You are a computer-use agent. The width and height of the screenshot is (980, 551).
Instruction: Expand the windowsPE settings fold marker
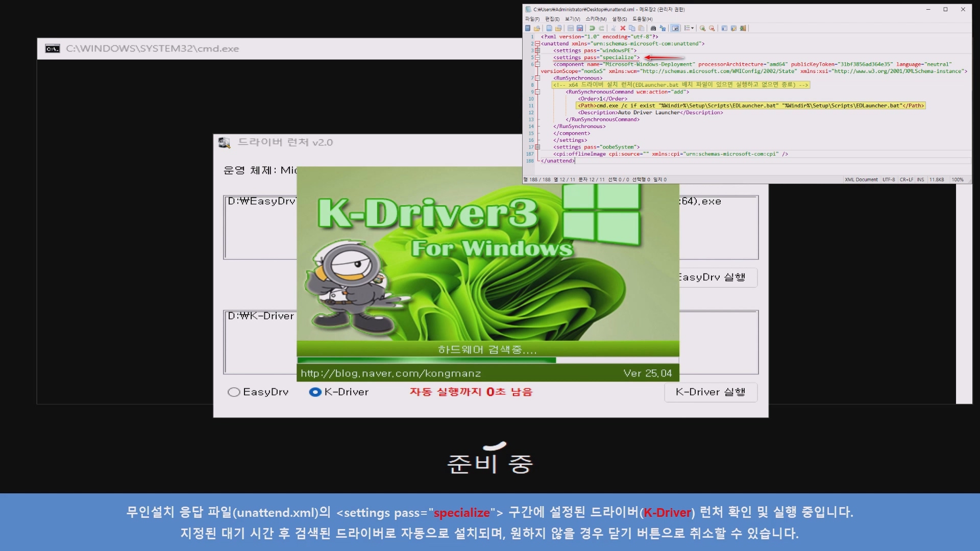tap(537, 51)
